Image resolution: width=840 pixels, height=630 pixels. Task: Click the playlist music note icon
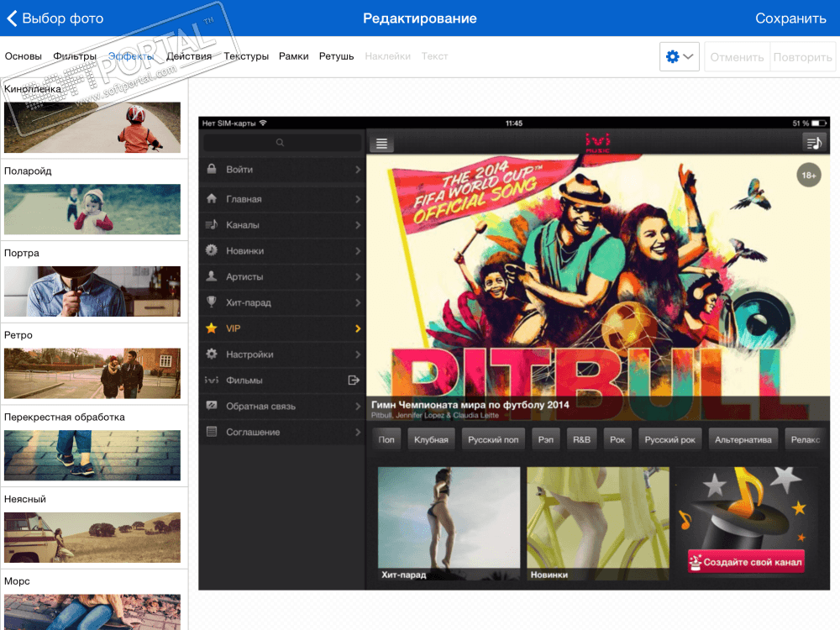tap(814, 143)
